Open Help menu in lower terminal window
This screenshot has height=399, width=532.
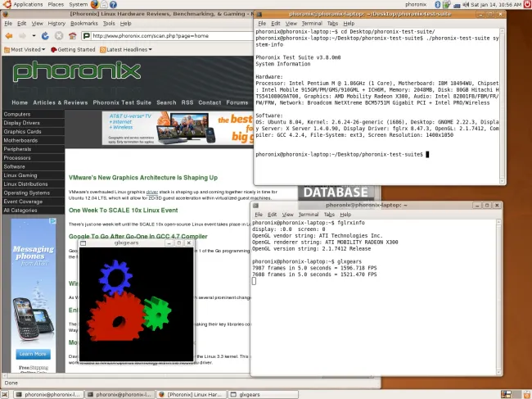pos(345,215)
